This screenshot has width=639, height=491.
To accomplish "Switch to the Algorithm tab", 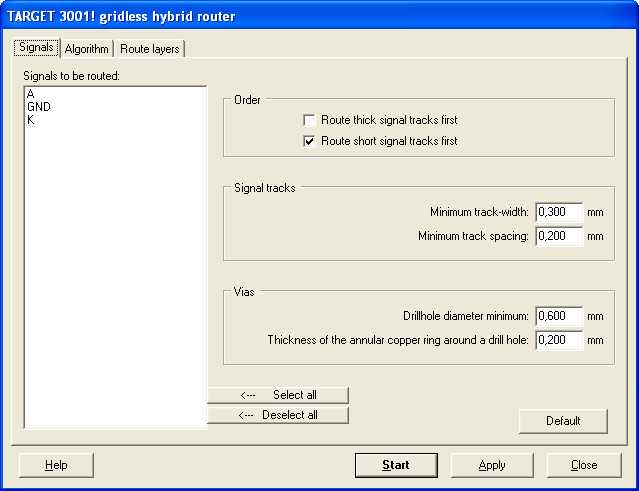I will click(x=86, y=49).
